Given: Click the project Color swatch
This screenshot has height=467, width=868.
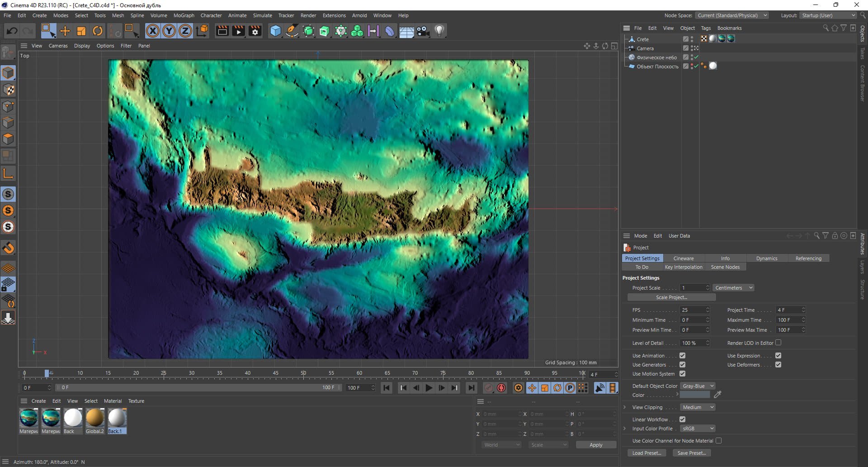Looking at the screenshot, I should click(x=695, y=395).
